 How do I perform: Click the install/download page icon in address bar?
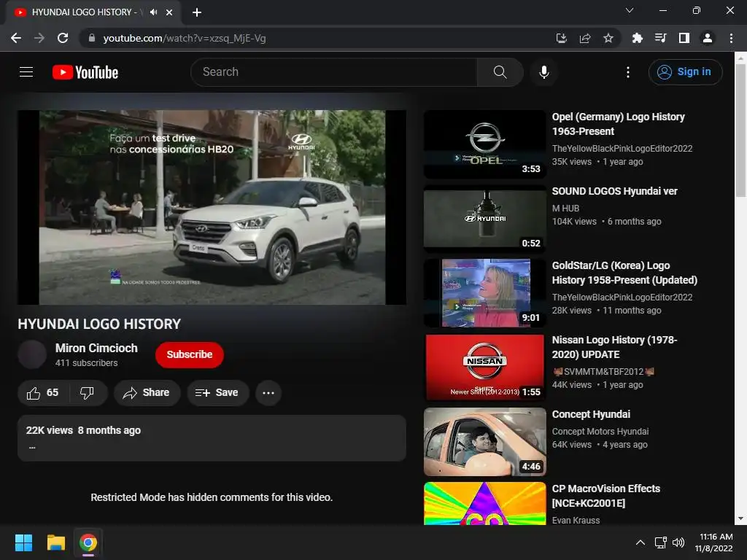[562, 38]
